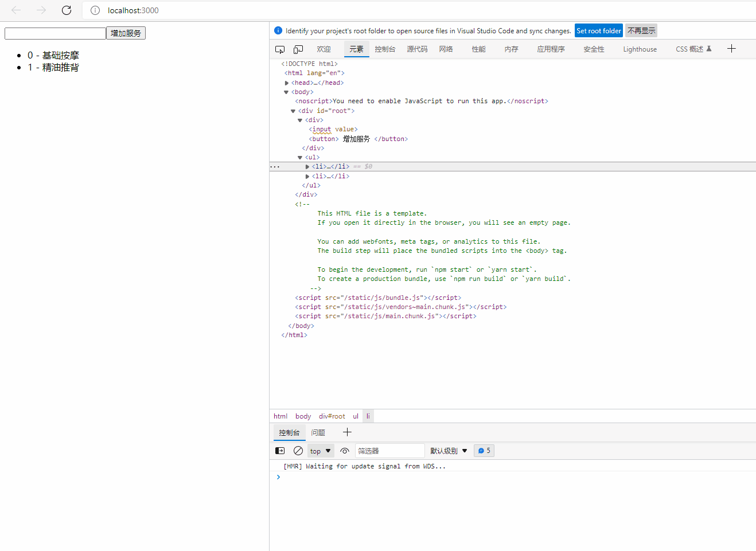This screenshot has height=551, width=756.
Task: View site information icon in address bar
Action: [x=95, y=10]
